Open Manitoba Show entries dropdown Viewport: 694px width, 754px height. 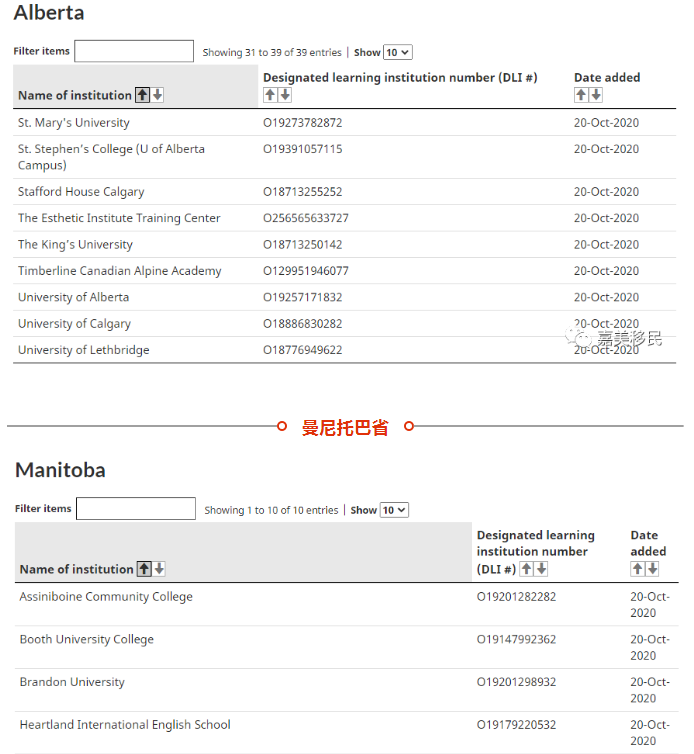(x=394, y=510)
